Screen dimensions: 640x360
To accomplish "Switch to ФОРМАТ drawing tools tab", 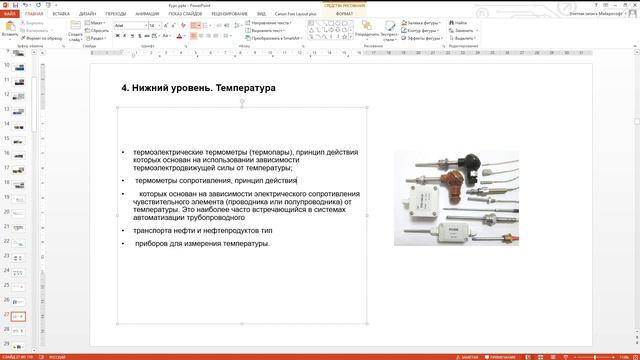I will [344, 13].
